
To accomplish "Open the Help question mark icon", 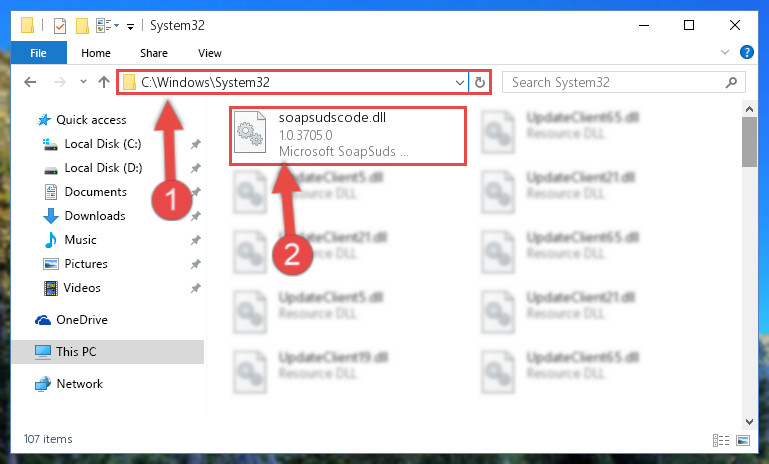I will point(746,52).
